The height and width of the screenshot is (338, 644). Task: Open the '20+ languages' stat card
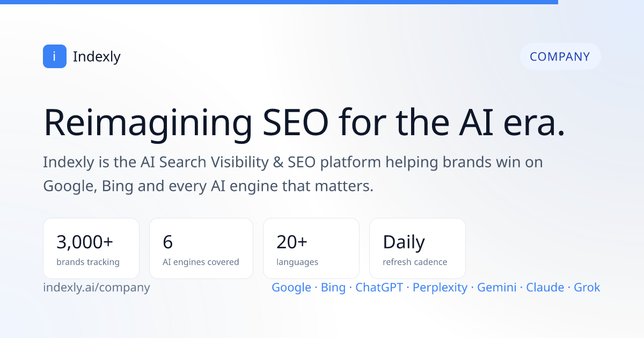(311, 248)
